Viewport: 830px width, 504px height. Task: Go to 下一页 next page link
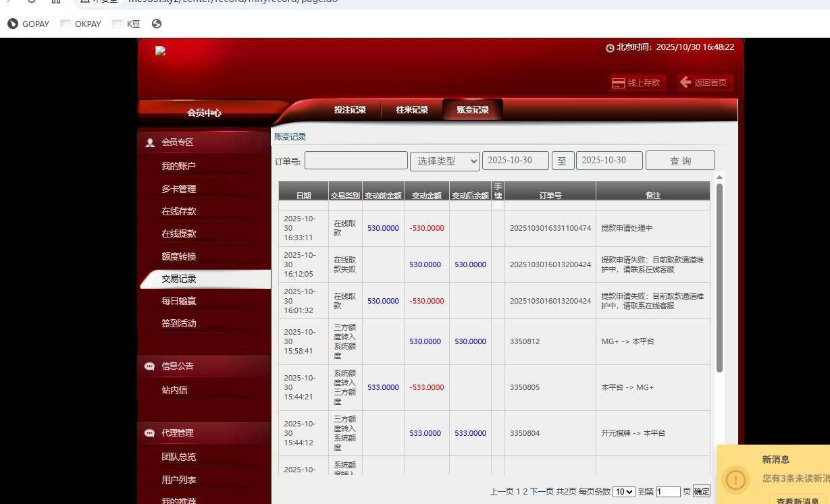(542, 492)
